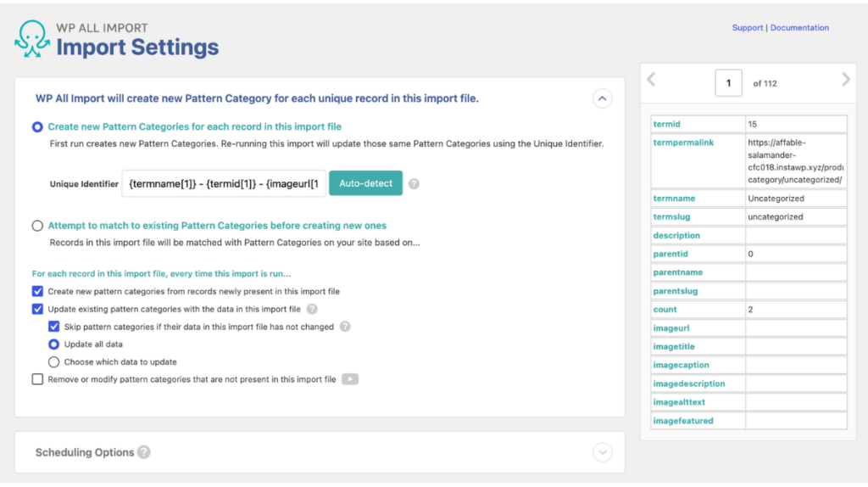This screenshot has width=868, height=487.
Task: Select Attempt to match existing Pattern Categories
Action: (x=37, y=226)
